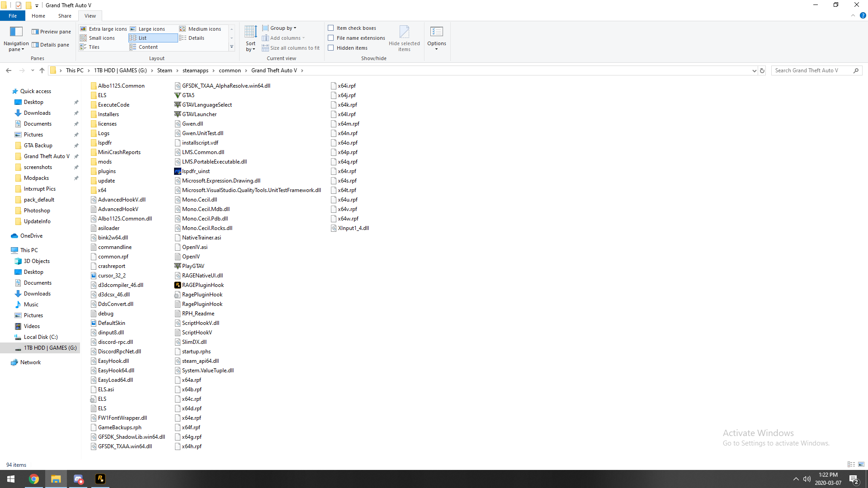
Task: Open the Home ribbon tab
Action: (x=38, y=16)
